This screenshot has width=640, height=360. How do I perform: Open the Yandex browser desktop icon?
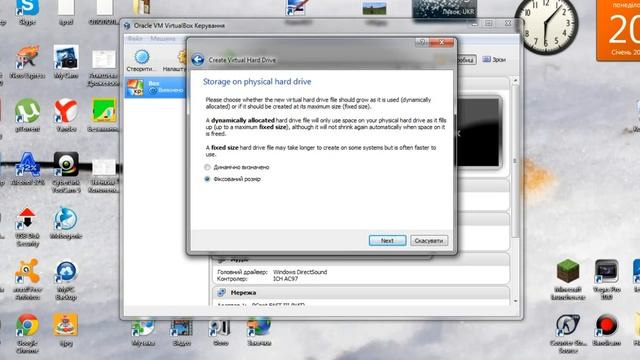coord(66,116)
